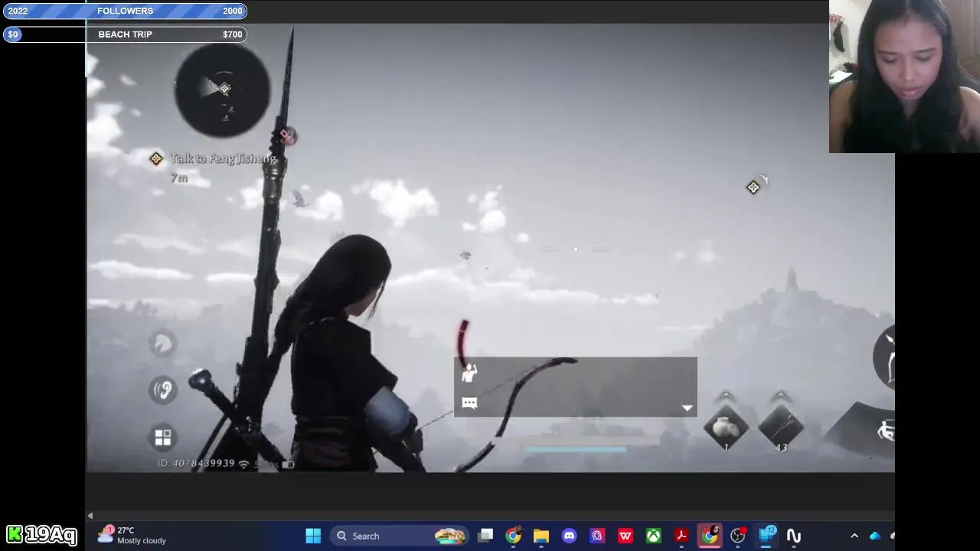Click the left scroll arrow below game view
The width and height of the screenshot is (980, 551).
click(90, 516)
